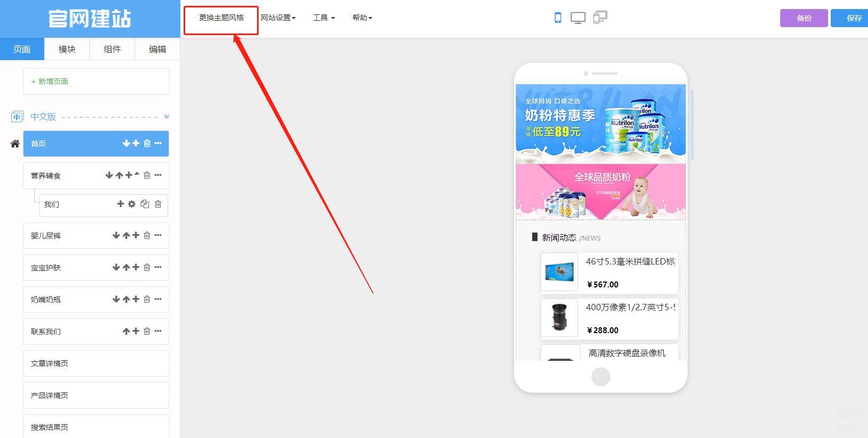Open the 网站设置 dropdown menu

click(278, 18)
